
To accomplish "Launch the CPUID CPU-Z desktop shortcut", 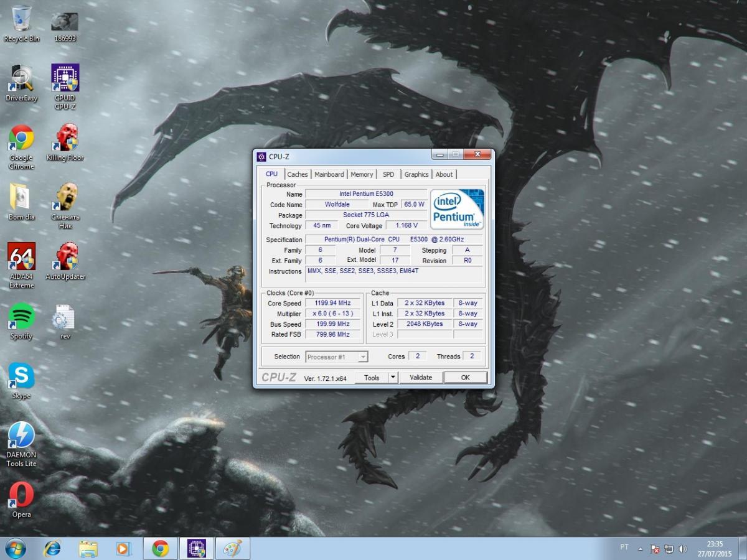I will point(65,87).
